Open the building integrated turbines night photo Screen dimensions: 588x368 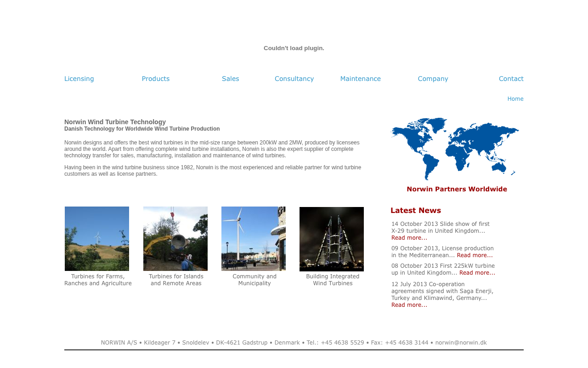(x=332, y=239)
